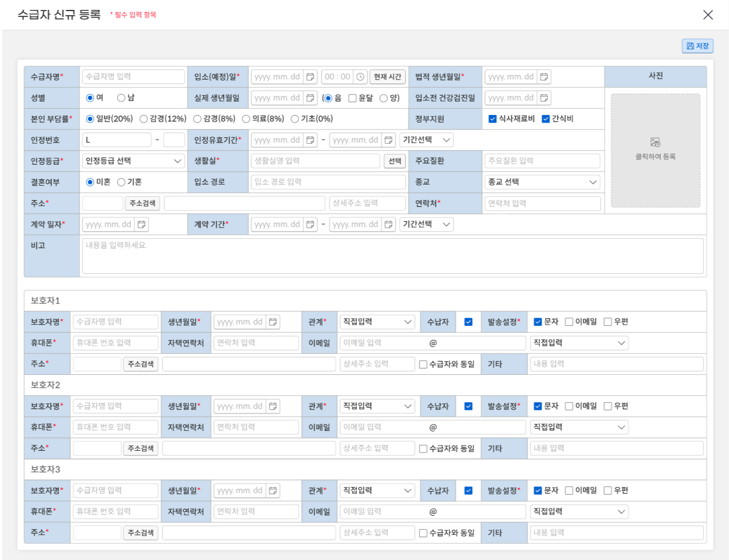Click the 비고 notes textarea
This screenshot has width=729, height=560.
coord(393,256)
